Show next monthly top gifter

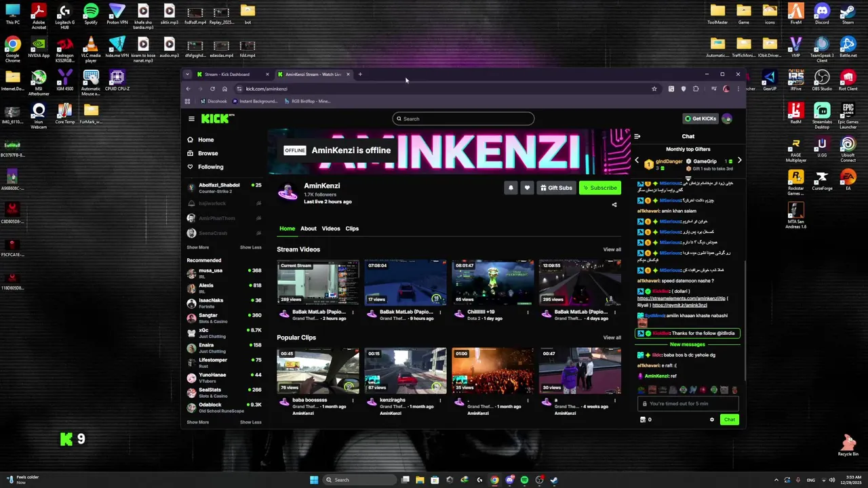pyautogui.click(x=739, y=161)
